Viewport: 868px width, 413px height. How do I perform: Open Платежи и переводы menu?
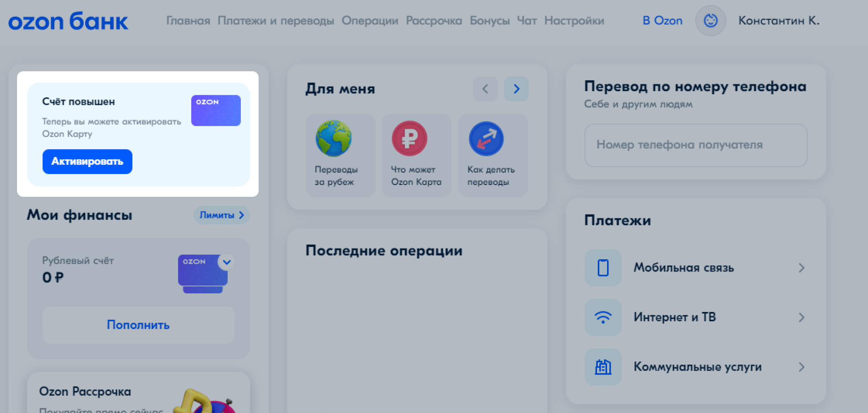point(276,21)
